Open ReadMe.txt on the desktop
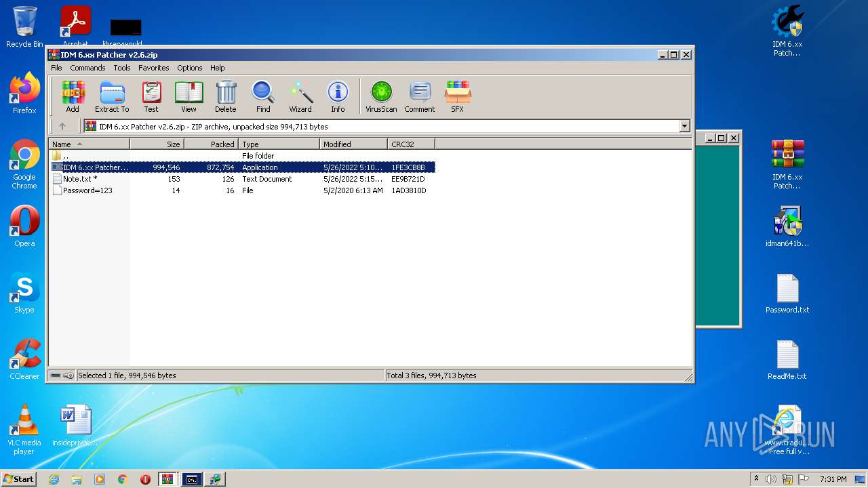 pos(787,359)
